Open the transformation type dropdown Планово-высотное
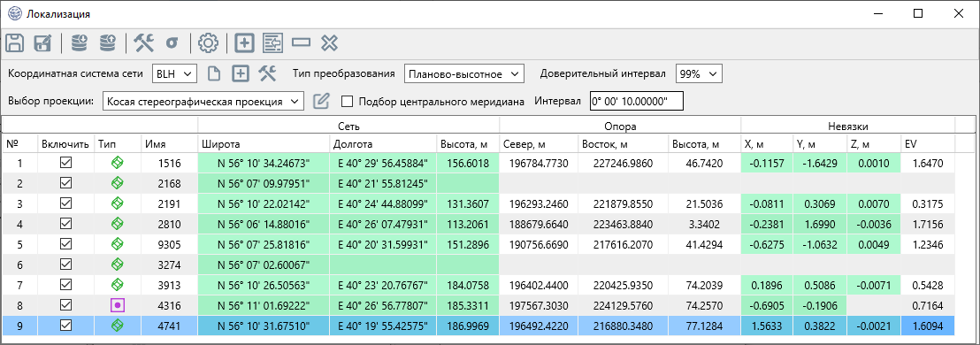The image size is (980, 345). [x=463, y=73]
